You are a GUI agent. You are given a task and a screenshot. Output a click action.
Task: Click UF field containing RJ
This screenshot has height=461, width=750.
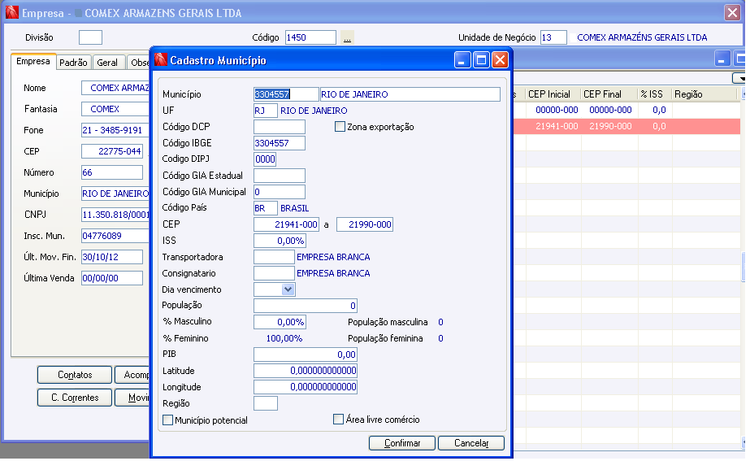tap(265, 110)
